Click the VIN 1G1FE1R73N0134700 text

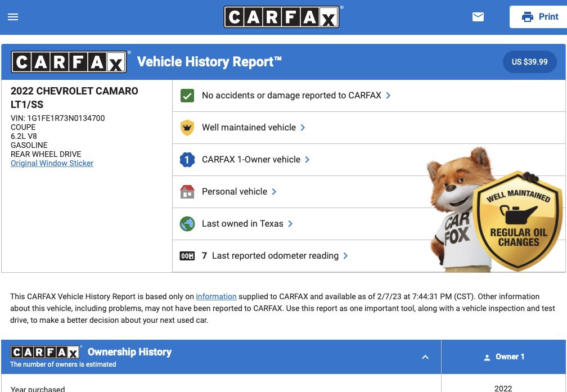[x=58, y=118]
